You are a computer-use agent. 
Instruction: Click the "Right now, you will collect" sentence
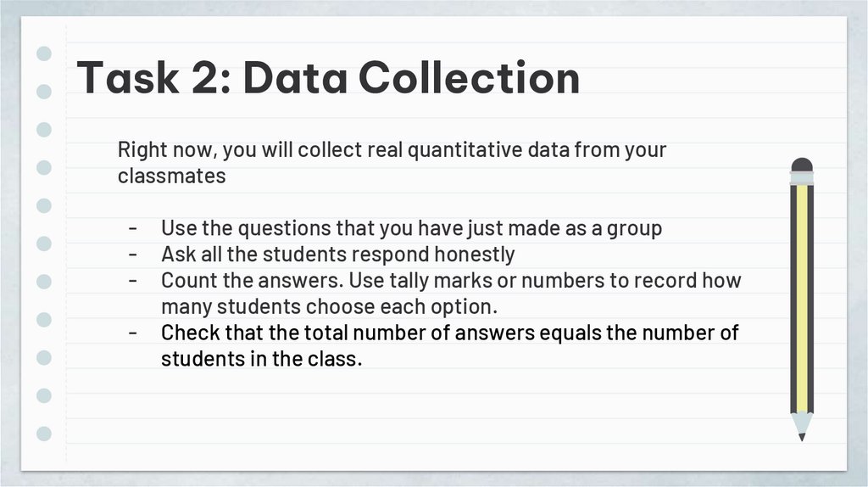pyautogui.click(x=392, y=151)
